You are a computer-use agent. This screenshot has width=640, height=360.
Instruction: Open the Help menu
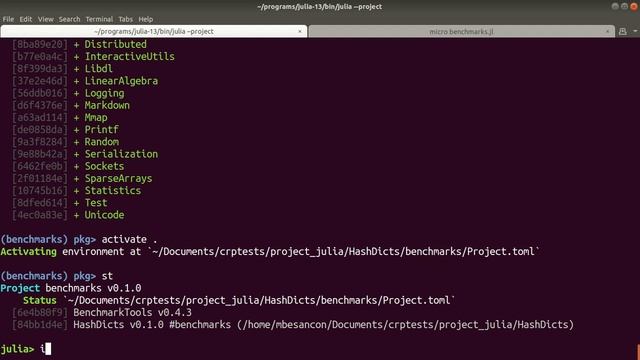(x=146, y=19)
